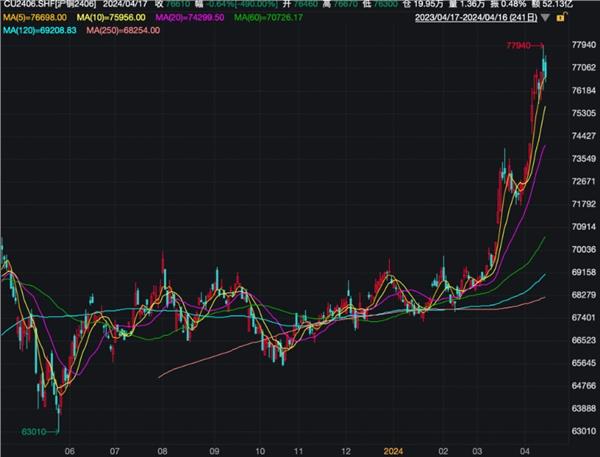Click the 63010 low price marker
Viewport: 600px width, 457px height.
[x=34, y=432]
